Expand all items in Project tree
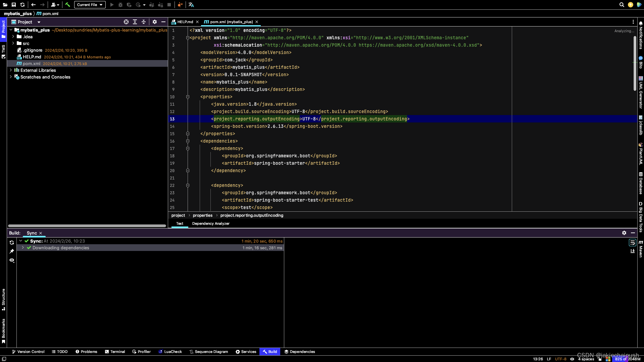This screenshot has width=644, height=362. tap(135, 22)
